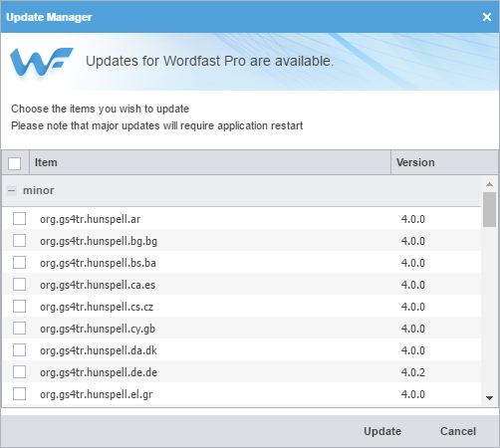Select the org.gs4tr.hunspell.ca.es item text

point(98,285)
